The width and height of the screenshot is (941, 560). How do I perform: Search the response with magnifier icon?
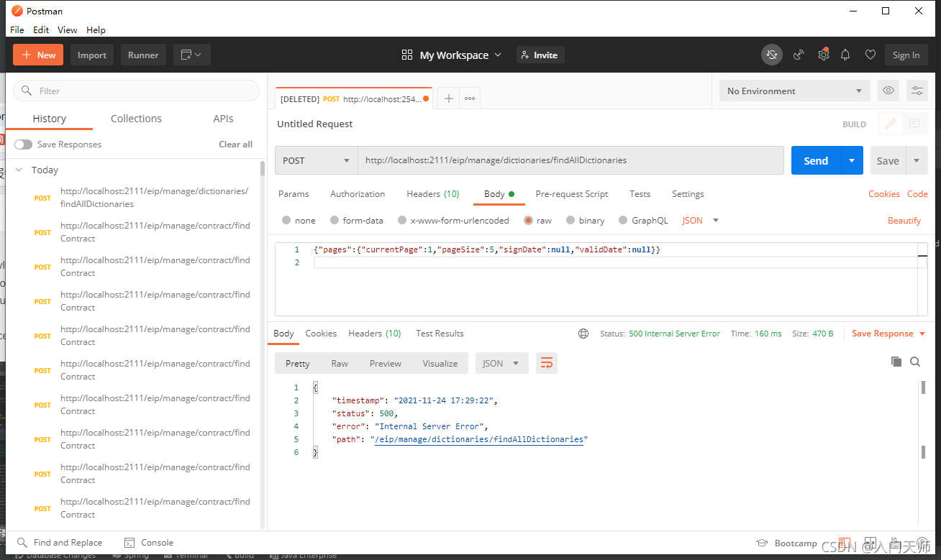click(x=915, y=362)
